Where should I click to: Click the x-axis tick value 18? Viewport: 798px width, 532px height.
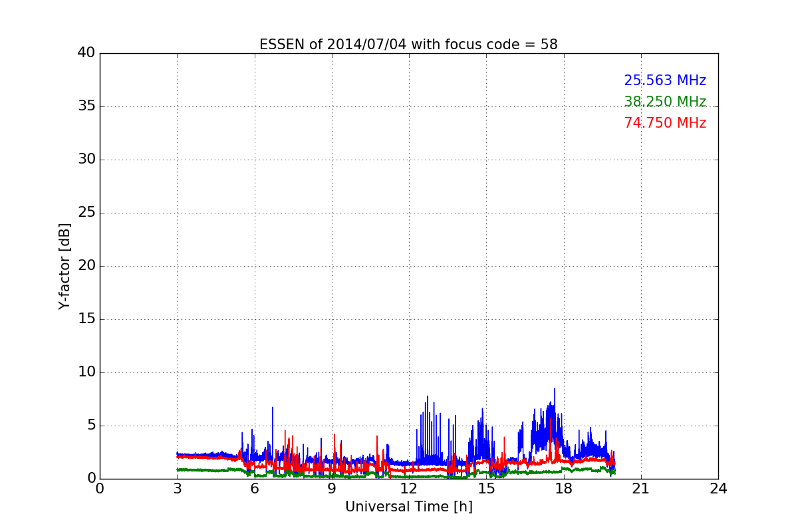pos(564,489)
